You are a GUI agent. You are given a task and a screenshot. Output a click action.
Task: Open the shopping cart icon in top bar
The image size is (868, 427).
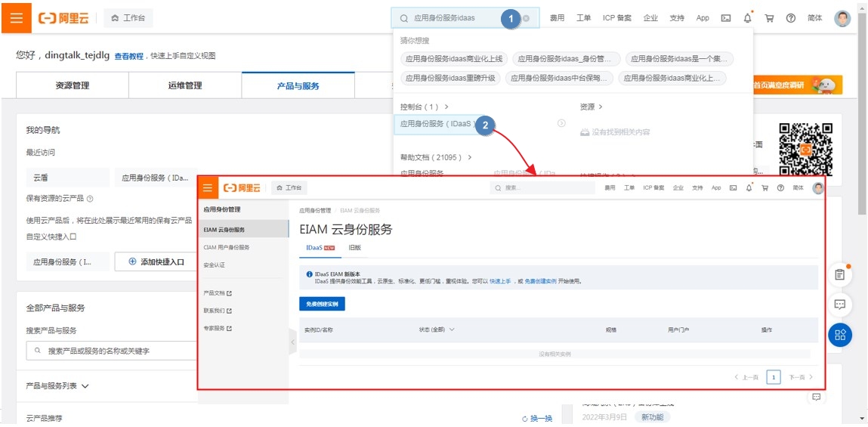point(769,18)
